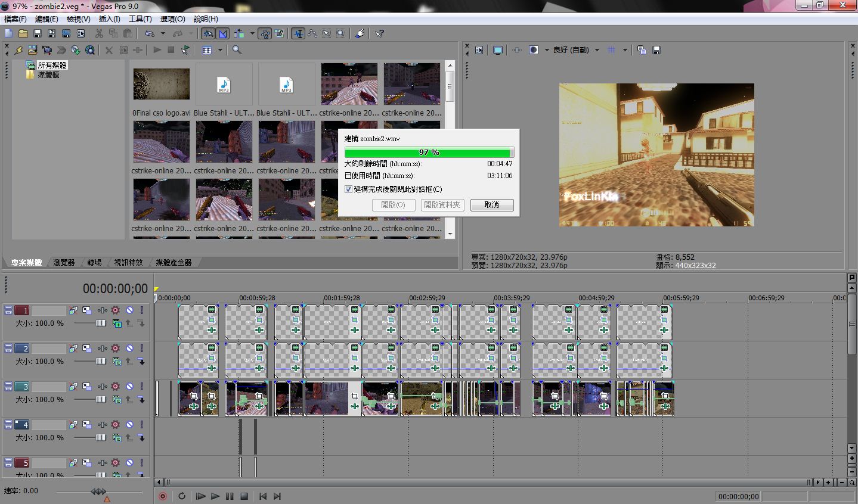
Task: Uncheck 建構完成後關閉此對話框 checkbox
Action: click(349, 189)
